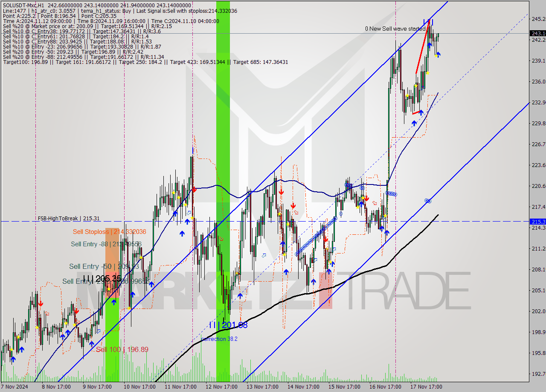Select the '10 Nov 17:00' time label

click(x=139, y=387)
